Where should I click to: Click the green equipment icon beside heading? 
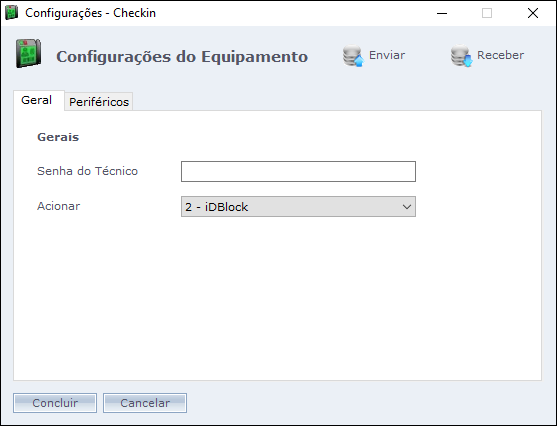tap(28, 54)
